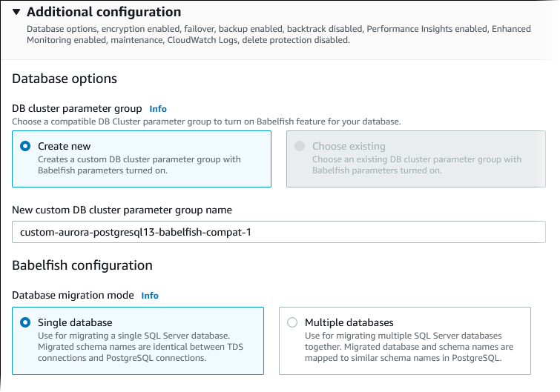The image size is (560, 392).
Task: Select the Create new radio button
Action: [x=25, y=147]
